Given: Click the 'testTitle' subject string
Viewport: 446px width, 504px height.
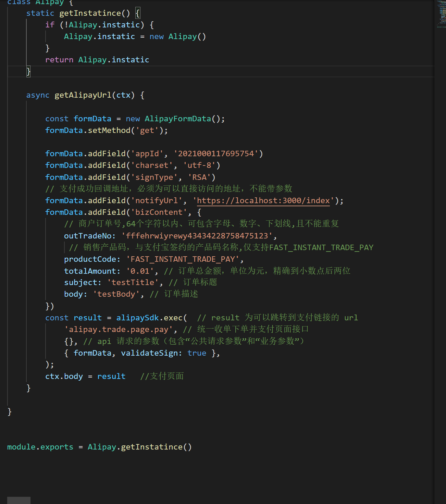Looking at the screenshot, I should click(133, 282).
